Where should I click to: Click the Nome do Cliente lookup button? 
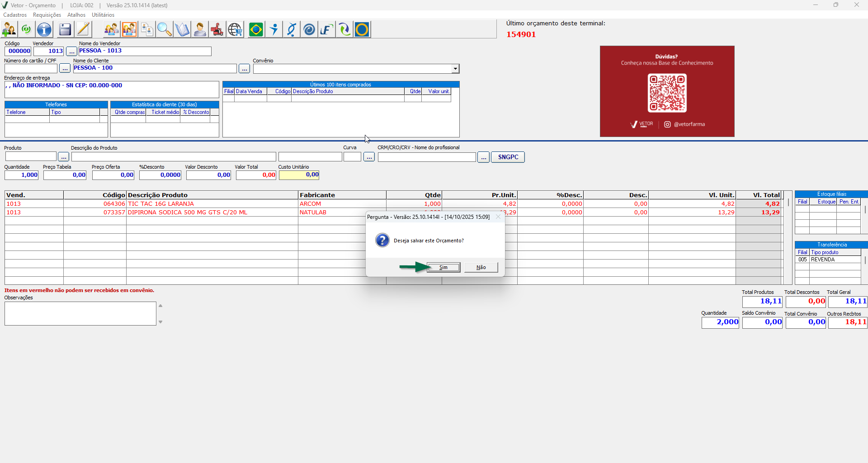(244, 69)
